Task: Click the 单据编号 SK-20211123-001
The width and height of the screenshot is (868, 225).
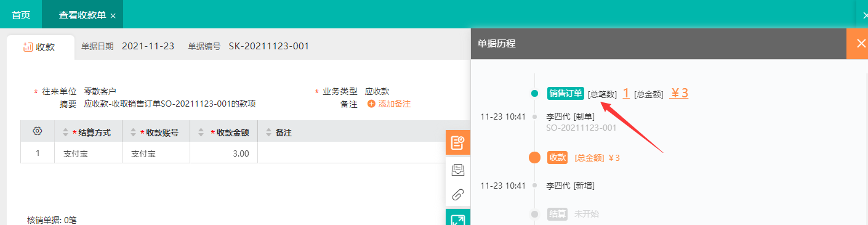Action: [x=268, y=46]
